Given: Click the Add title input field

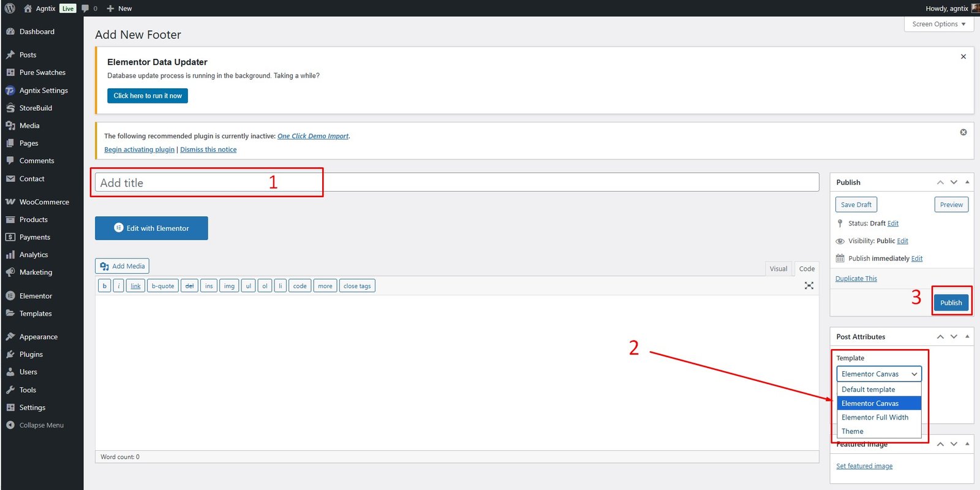Looking at the screenshot, I should (456, 183).
